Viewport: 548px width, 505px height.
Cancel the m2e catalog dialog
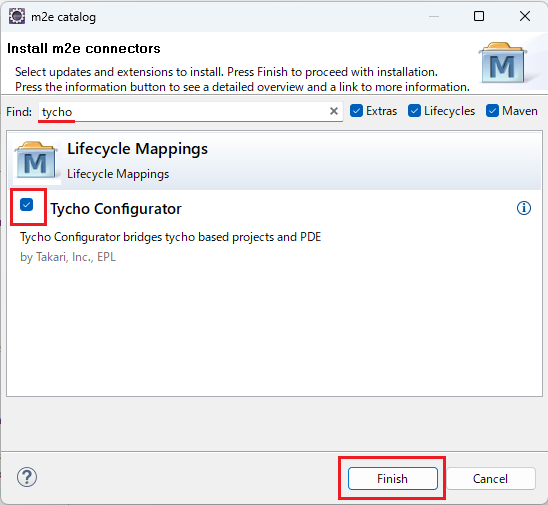491,478
